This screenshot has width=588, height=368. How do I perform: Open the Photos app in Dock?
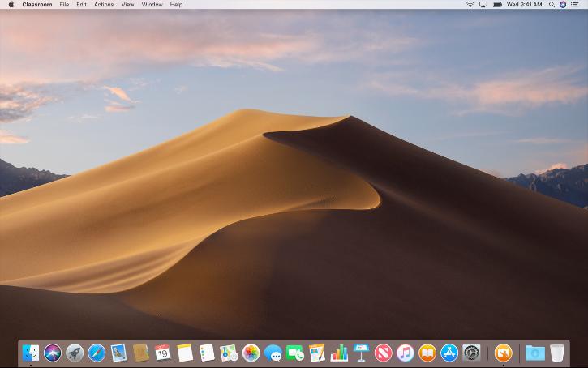251,353
